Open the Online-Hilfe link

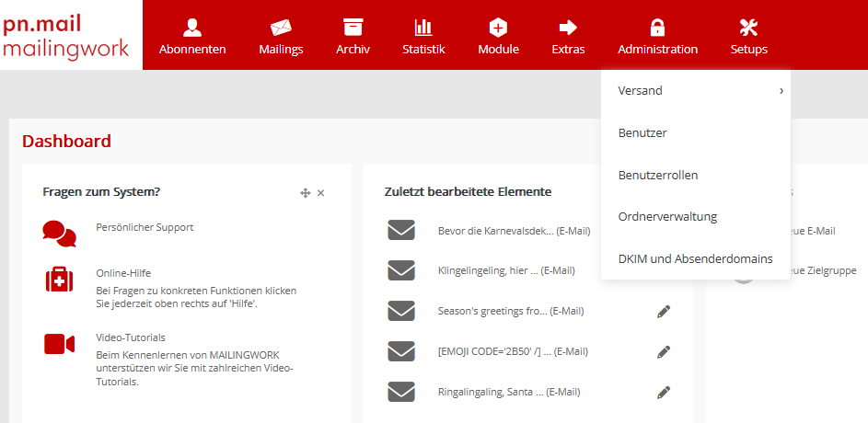tap(123, 273)
